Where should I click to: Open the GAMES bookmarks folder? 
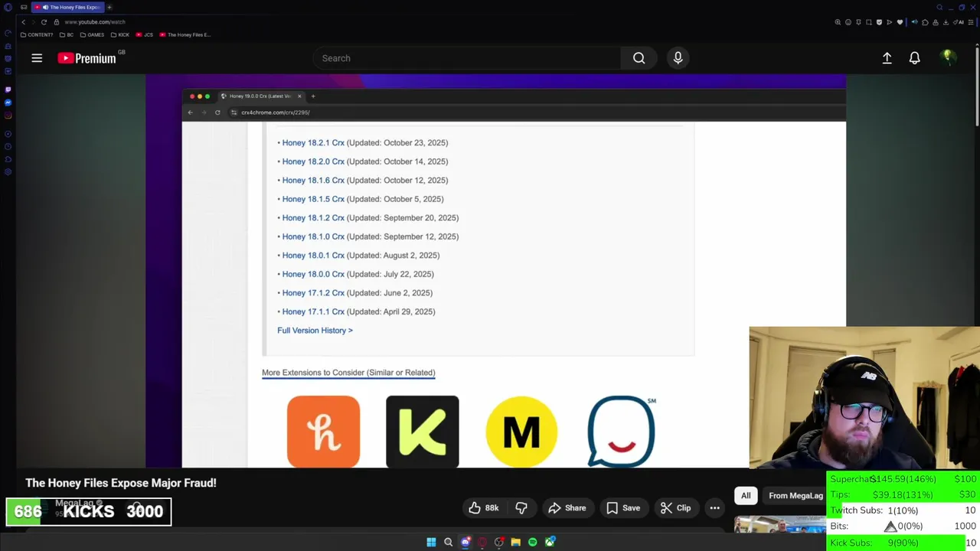(92, 34)
